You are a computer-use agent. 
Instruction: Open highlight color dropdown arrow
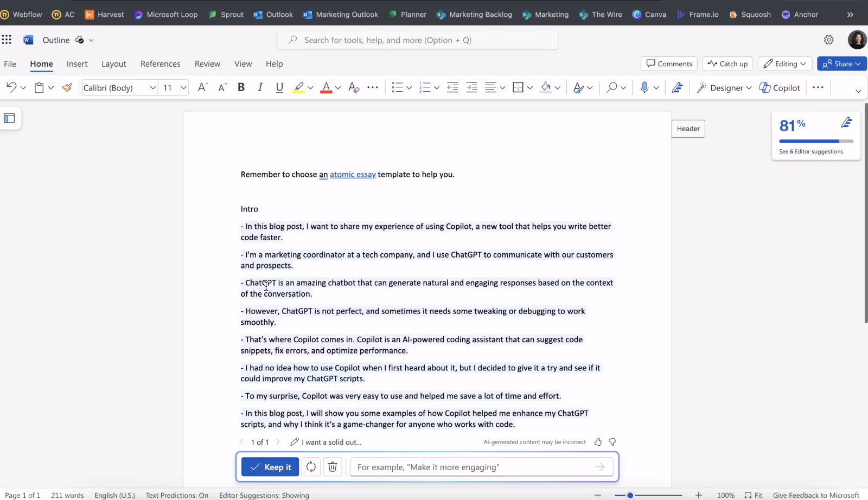point(310,88)
